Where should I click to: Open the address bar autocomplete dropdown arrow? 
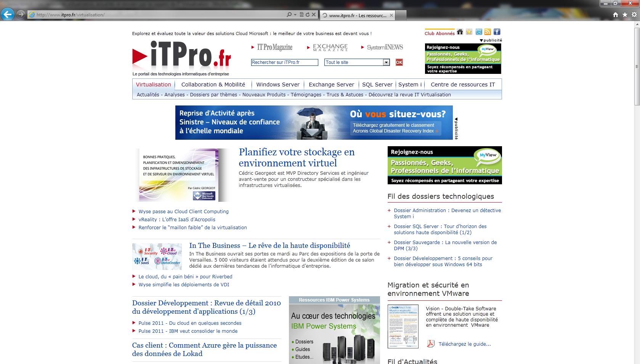295,14
